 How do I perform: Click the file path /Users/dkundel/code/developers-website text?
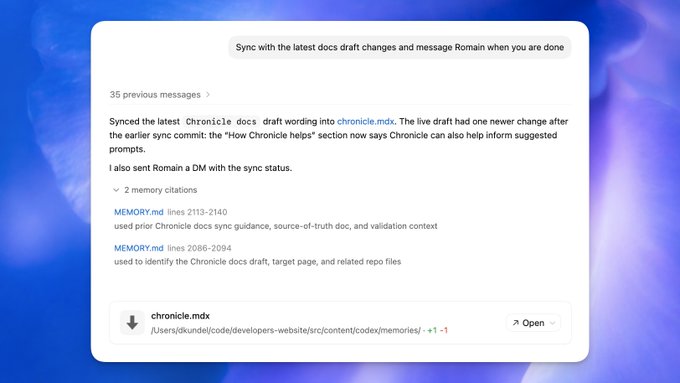click(286, 330)
